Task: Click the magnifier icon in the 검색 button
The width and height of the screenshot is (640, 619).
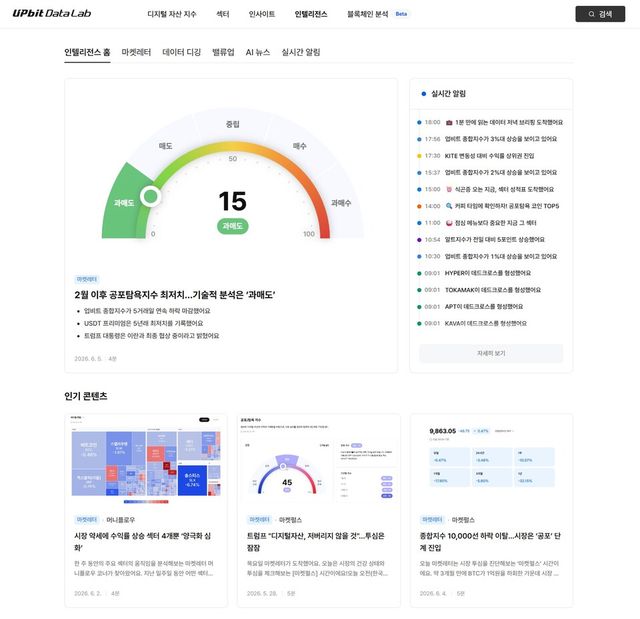Action: point(591,14)
